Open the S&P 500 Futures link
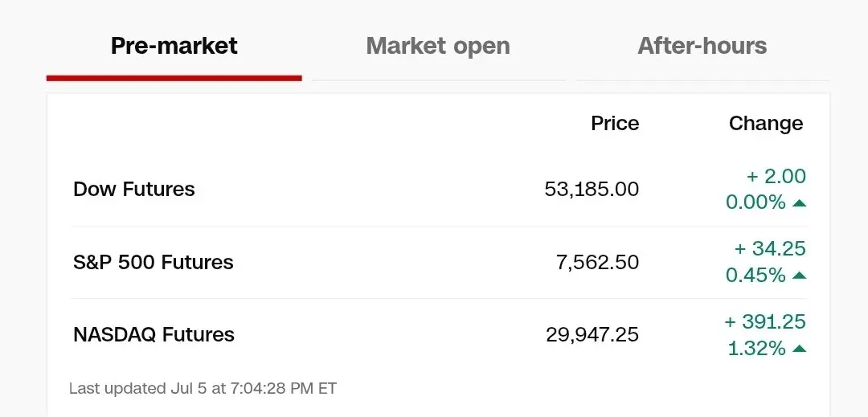 click(x=154, y=262)
